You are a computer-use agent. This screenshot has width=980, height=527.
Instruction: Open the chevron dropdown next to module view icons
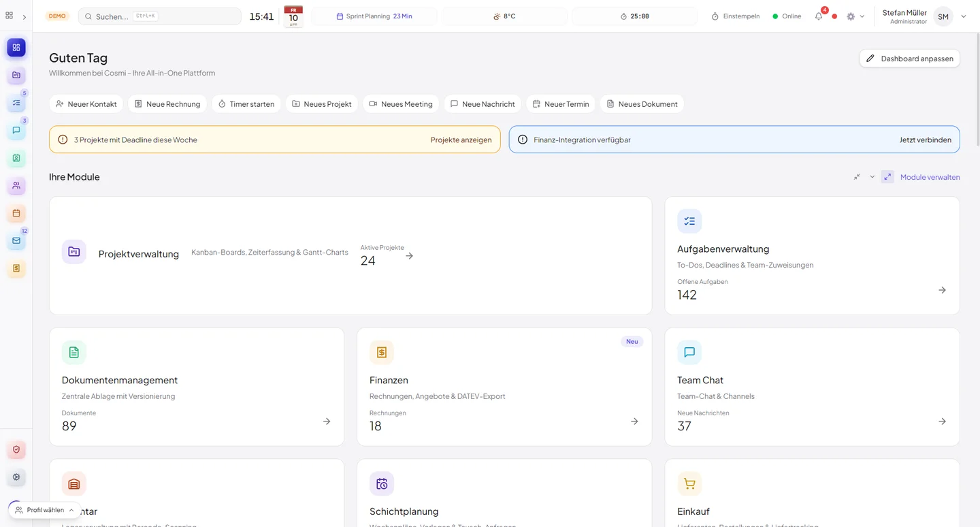coord(872,176)
